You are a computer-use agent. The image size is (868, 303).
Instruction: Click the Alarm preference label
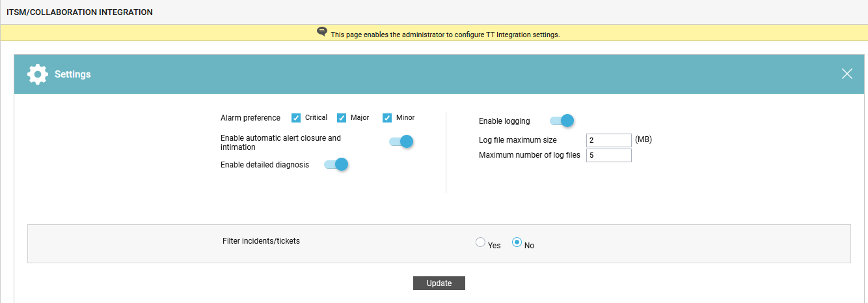pyautogui.click(x=251, y=118)
